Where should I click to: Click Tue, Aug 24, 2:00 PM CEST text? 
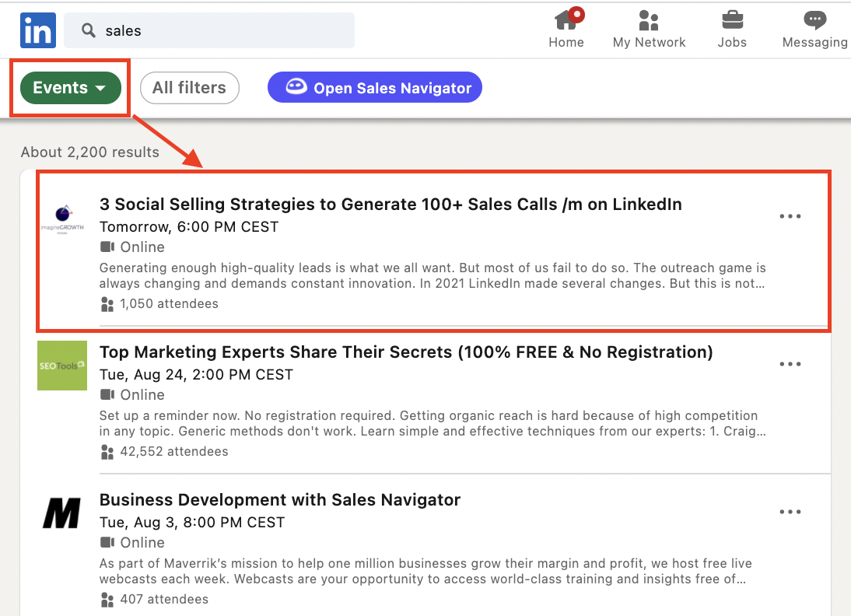tap(196, 374)
